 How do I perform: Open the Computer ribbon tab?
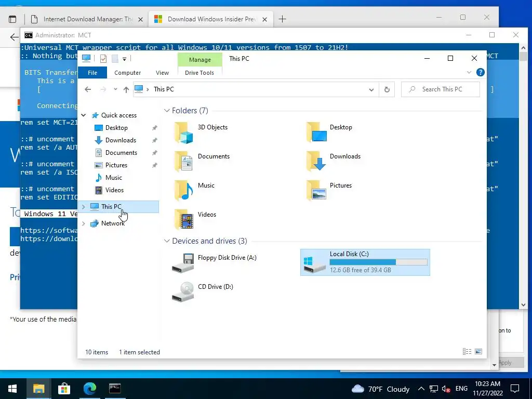[x=128, y=73]
